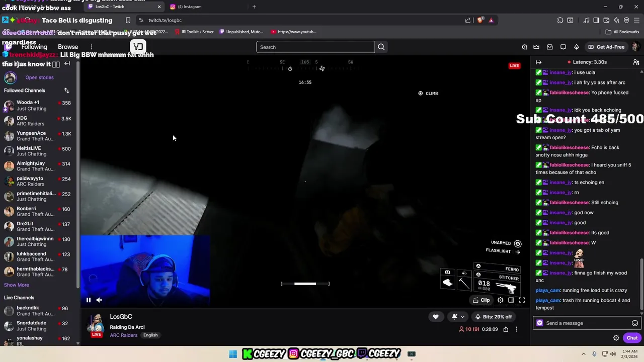Click the Twitch search input box
Image resolution: width=644 pixels, height=362 pixels.
315,47
